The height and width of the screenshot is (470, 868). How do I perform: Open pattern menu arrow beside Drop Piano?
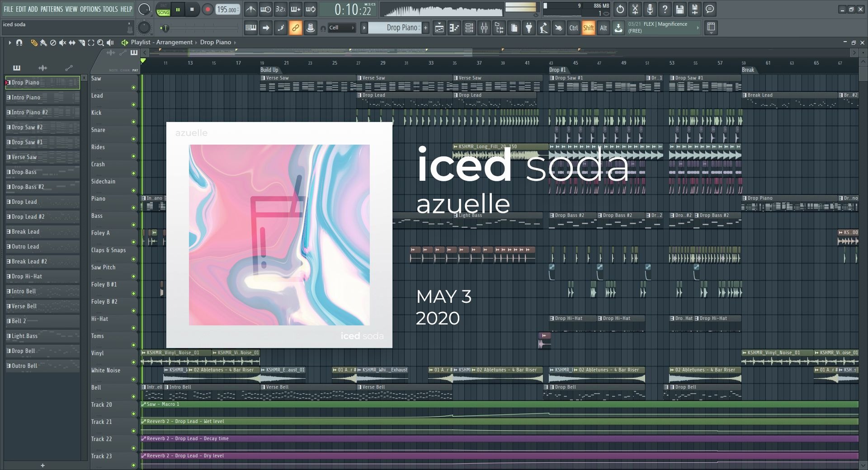point(364,28)
